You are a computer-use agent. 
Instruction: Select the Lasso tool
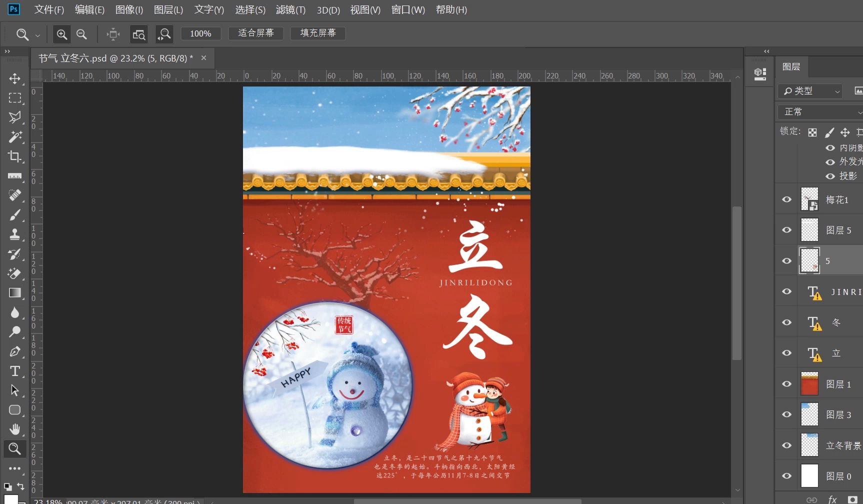tap(14, 117)
